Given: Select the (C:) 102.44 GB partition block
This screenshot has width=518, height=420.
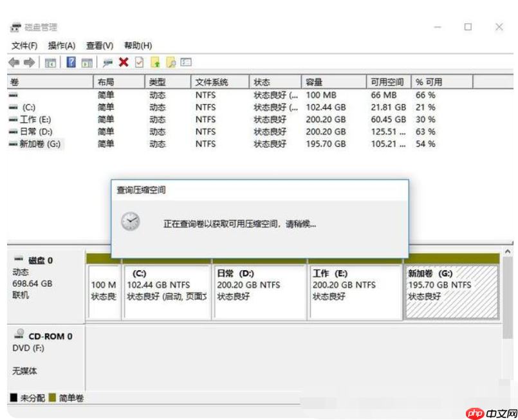Looking at the screenshot, I should pos(167,292).
